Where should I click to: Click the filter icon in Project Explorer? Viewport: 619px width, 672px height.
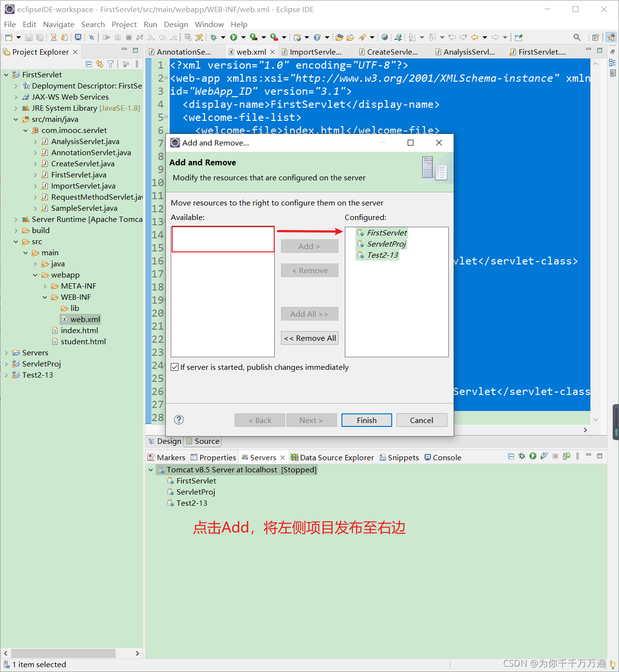click(111, 64)
